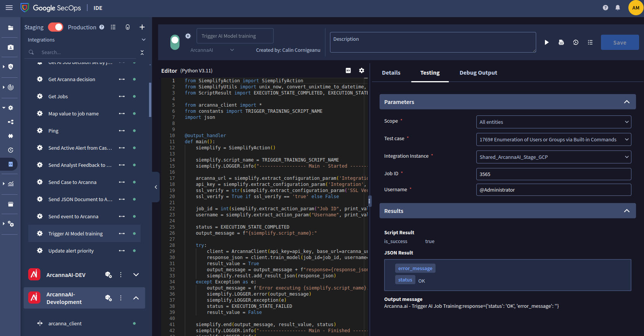Open ArcannaAI-DEV configuration gears icon

click(109, 275)
